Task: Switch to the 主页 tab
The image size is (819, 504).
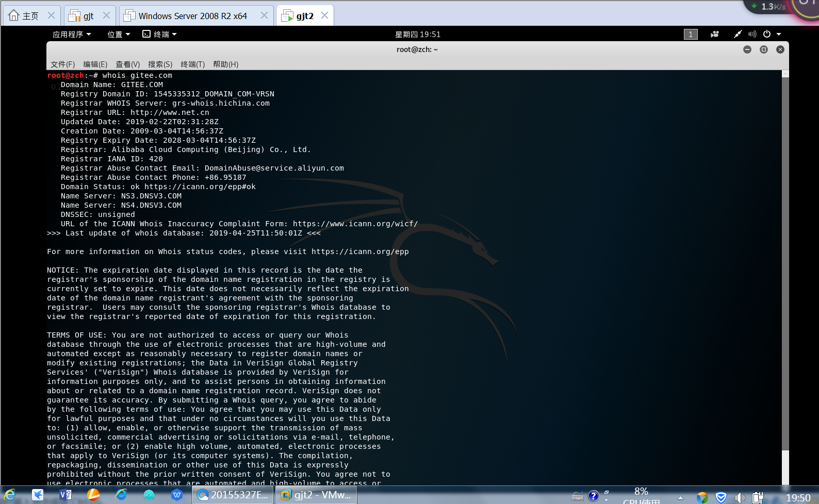Action: [x=31, y=15]
